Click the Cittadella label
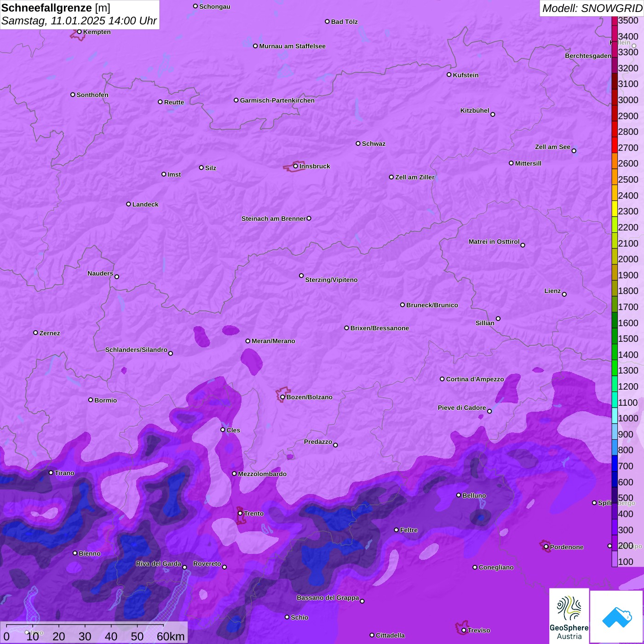Viewport: 644px width, 644px height. tap(390, 635)
